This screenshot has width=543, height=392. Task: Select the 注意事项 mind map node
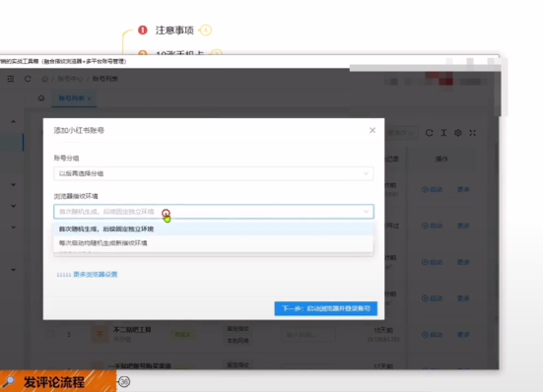(174, 31)
